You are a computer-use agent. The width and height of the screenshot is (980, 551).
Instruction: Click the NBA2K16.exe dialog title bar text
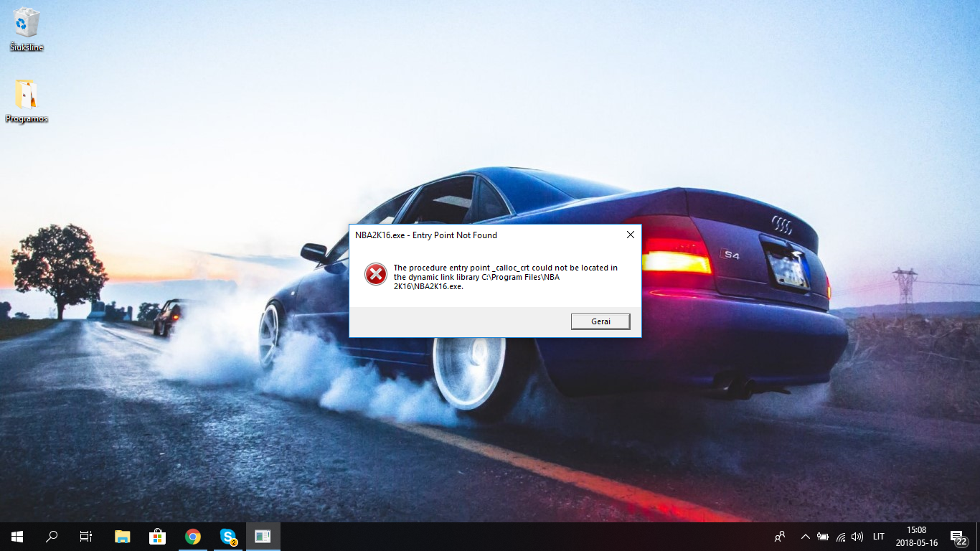pyautogui.click(x=426, y=235)
